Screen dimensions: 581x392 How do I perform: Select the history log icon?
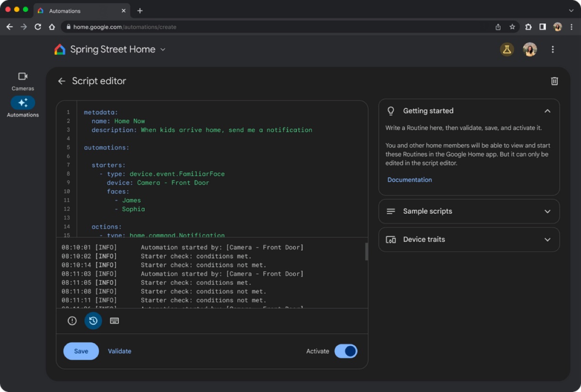[x=93, y=321]
